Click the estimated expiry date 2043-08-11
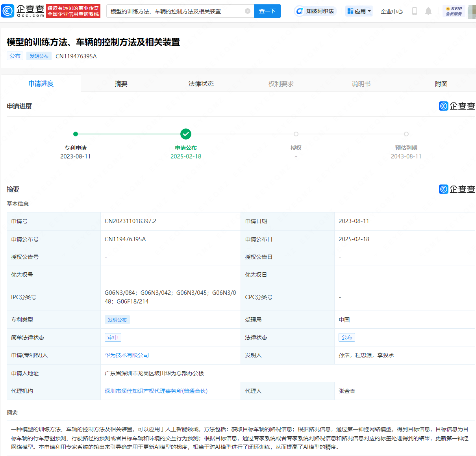Image resolution: width=476 pixels, height=456 pixels. pyautogui.click(x=406, y=156)
